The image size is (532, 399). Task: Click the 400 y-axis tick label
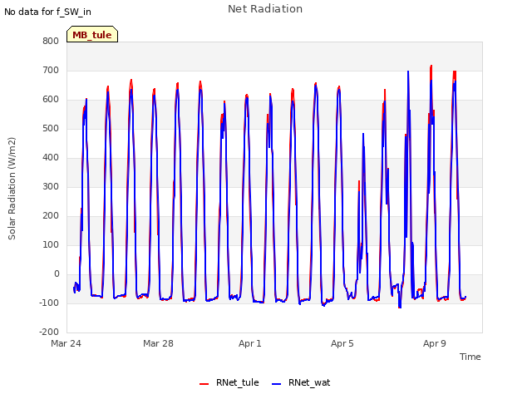(51, 157)
